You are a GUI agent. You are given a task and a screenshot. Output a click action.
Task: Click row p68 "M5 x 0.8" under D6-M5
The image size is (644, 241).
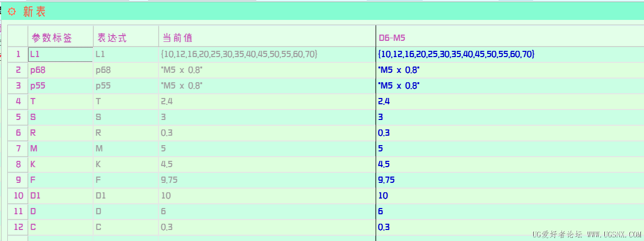point(510,70)
